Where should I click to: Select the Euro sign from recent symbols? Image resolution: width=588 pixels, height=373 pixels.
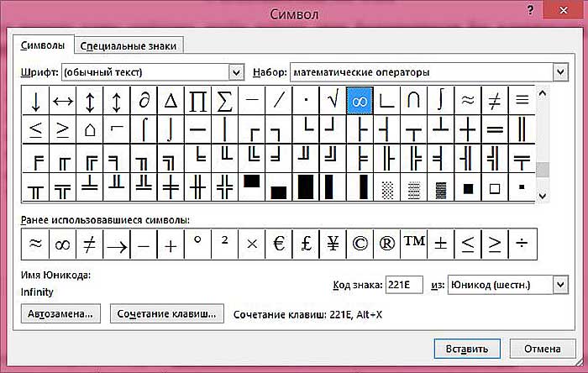pyautogui.click(x=279, y=244)
